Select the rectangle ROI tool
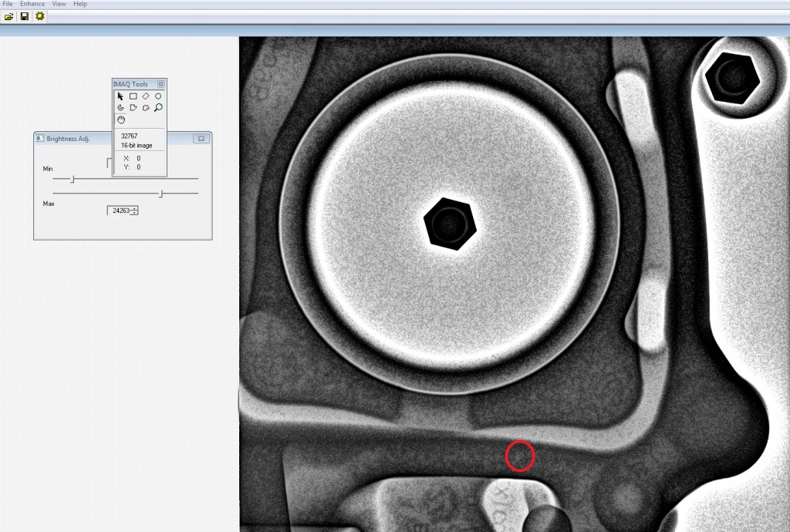The width and height of the screenshot is (790, 532). point(133,96)
